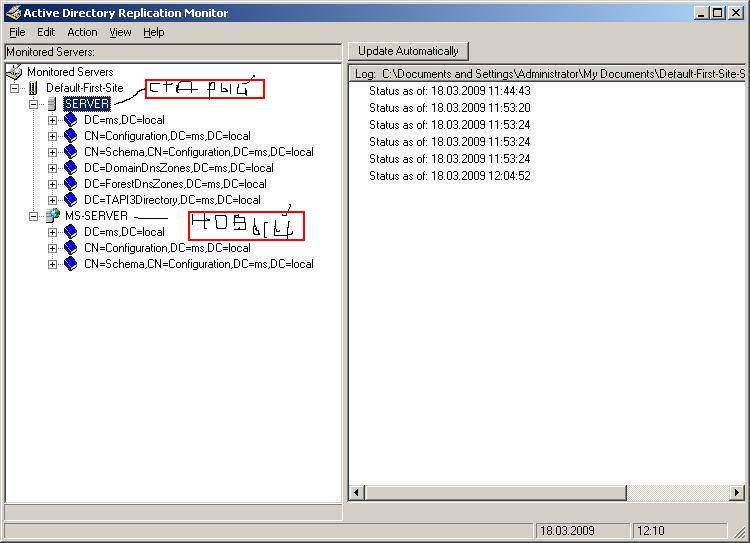Open the Edit menu
The height and width of the screenshot is (543, 750).
point(46,32)
